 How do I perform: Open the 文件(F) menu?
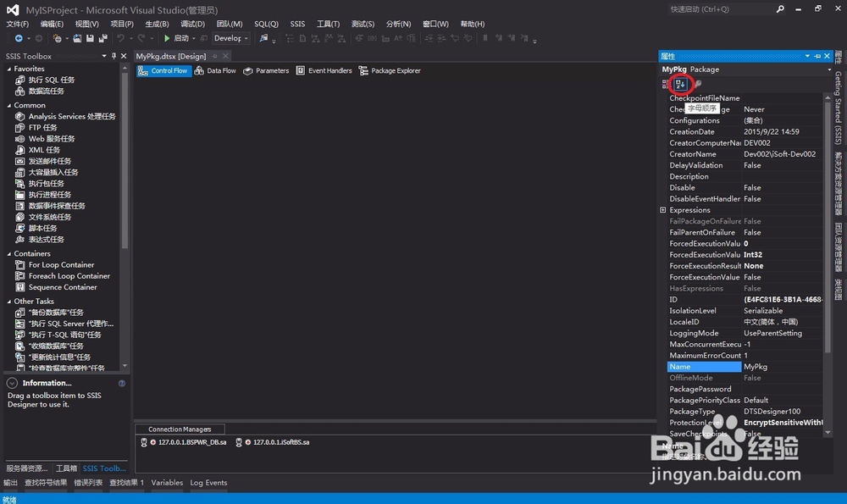(x=17, y=24)
